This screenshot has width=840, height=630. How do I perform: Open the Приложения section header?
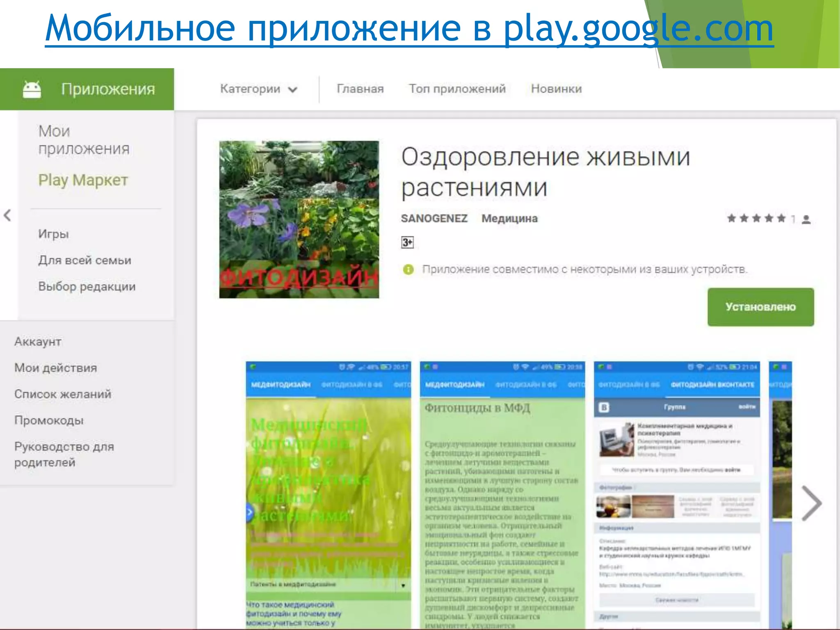click(x=87, y=89)
